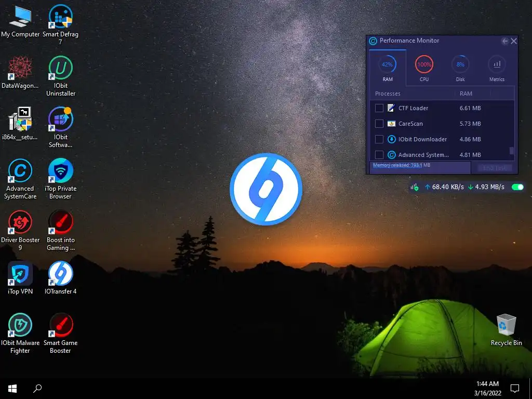Image resolution: width=532 pixels, height=399 pixels.
Task: Launch iTop VPN desktop shortcut
Action: 20,278
